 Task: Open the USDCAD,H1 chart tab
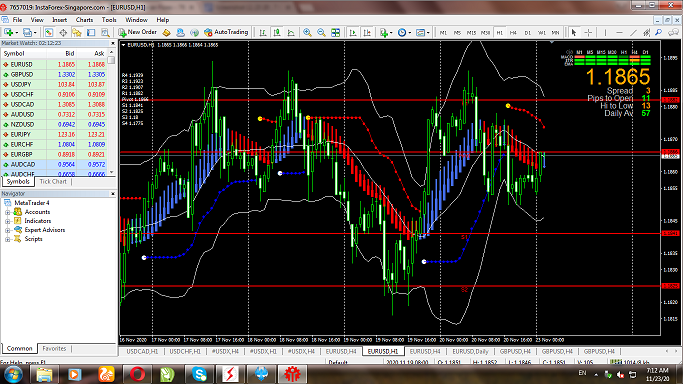pos(142,351)
